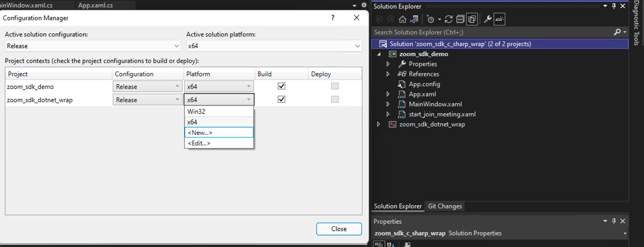Toggle Preview Selected Items icon
Viewport: 644px width, 247px height.
point(500,20)
